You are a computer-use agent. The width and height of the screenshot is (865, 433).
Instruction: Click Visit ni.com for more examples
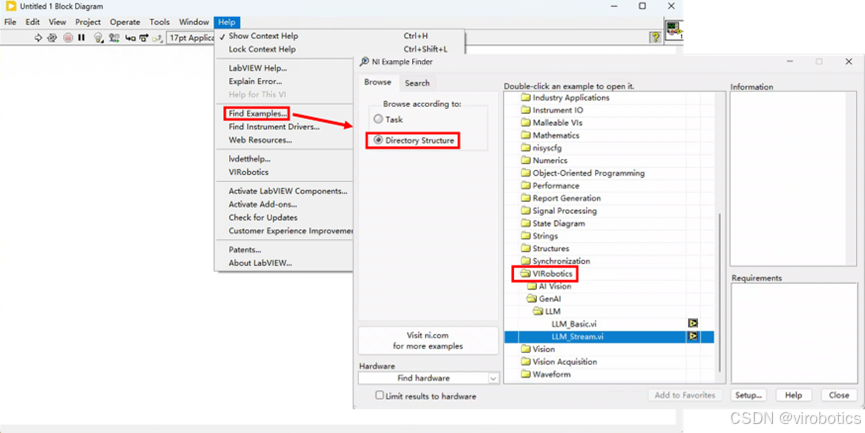coord(429,341)
